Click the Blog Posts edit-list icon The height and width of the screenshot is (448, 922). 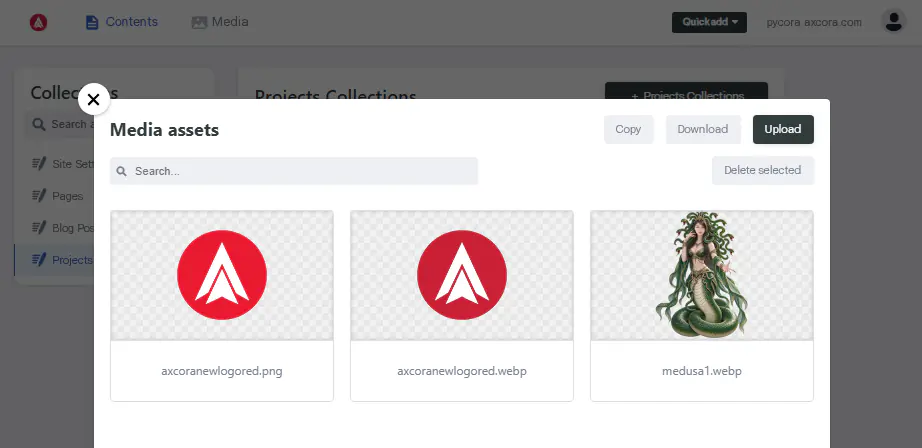(39, 227)
